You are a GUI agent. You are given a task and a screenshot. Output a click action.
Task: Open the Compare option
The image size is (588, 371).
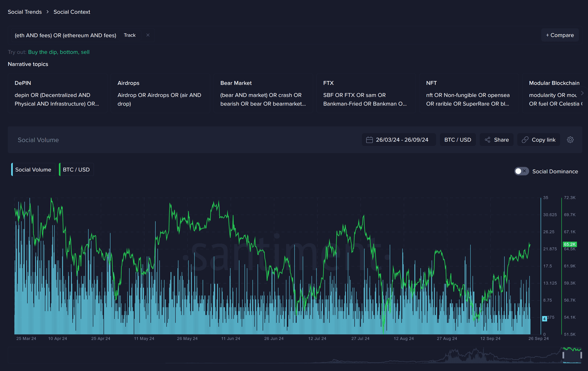(x=560, y=35)
